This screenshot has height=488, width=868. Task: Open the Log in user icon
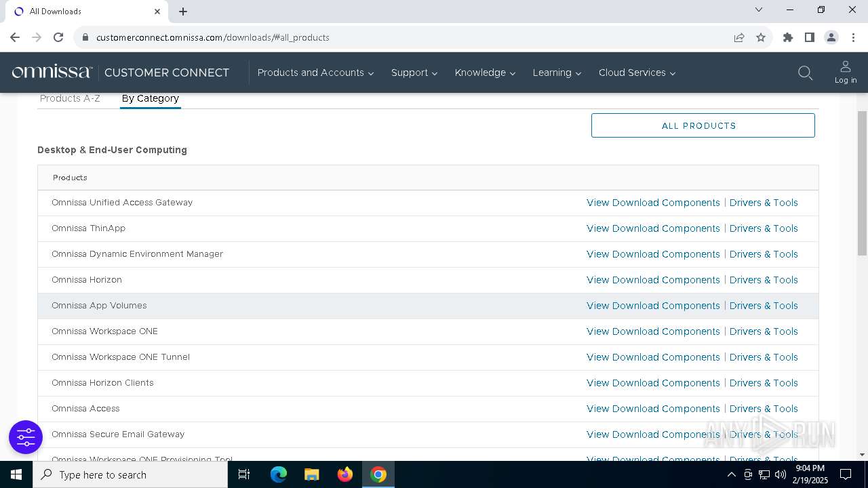846,72
